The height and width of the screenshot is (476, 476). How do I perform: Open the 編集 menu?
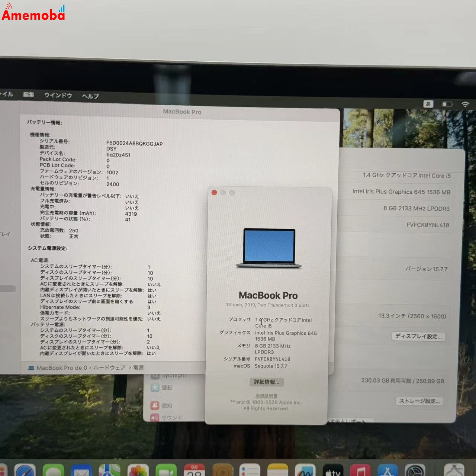click(x=29, y=94)
